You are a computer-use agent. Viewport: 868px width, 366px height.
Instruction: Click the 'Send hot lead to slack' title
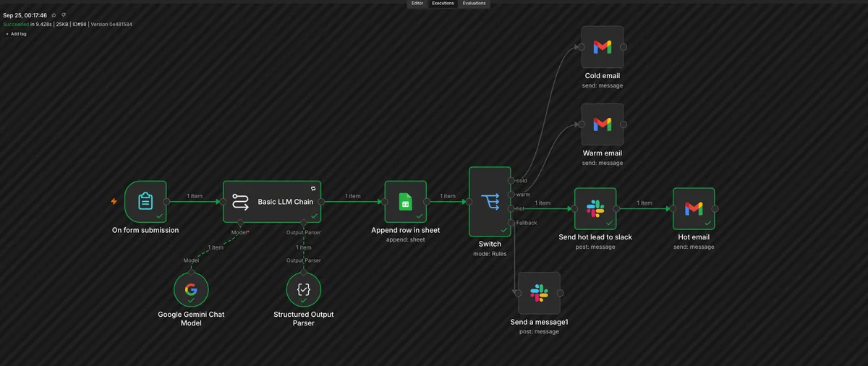(x=595, y=237)
